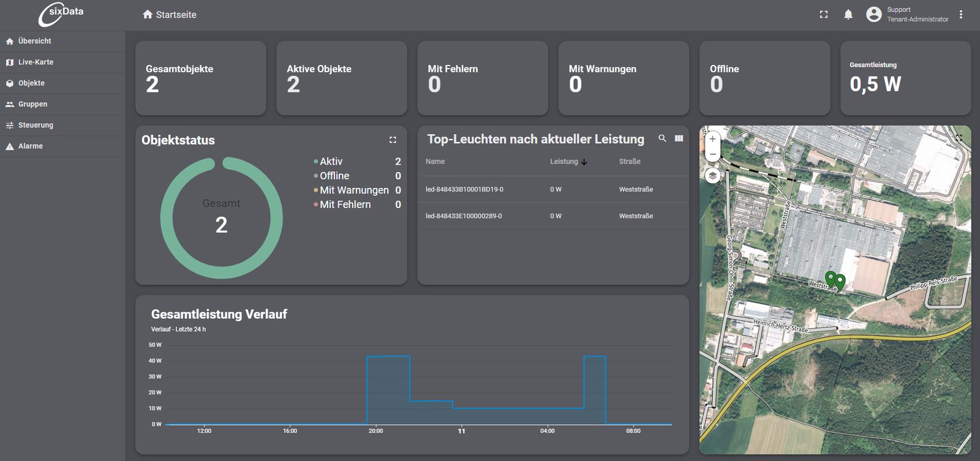The width and height of the screenshot is (980, 461).
Task: Click the Mit Fehlern summary card
Action: pos(483,78)
